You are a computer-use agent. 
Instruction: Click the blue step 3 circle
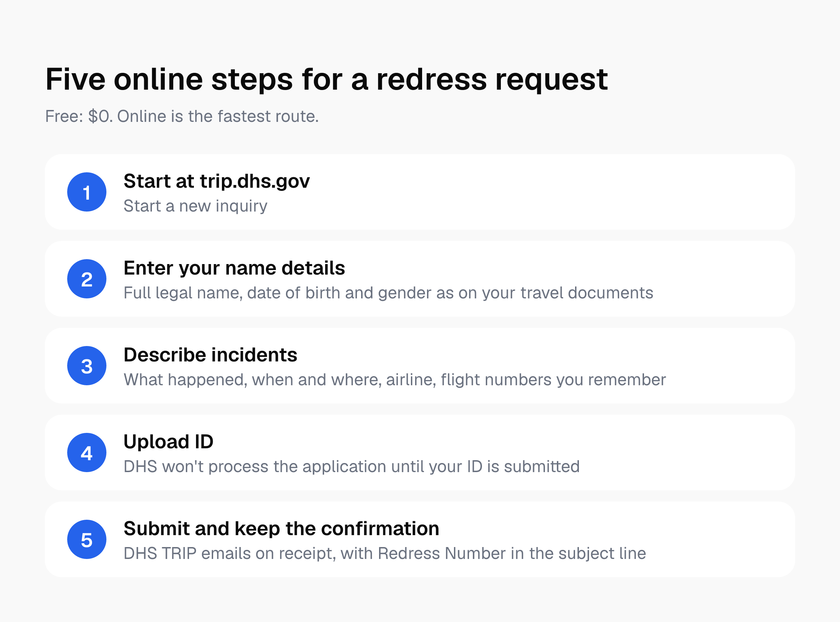(x=87, y=366)
